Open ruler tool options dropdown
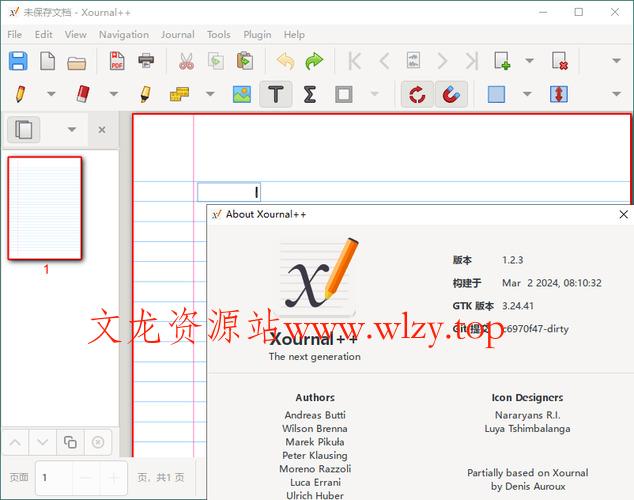This screenshot has height=500, width=634. (x=210, y=94)
